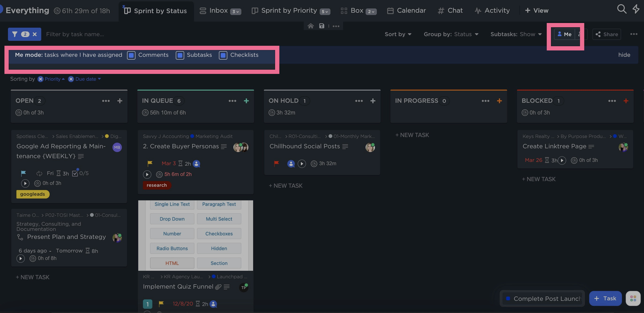Open the apps grid icon bottom right

[633, 298]
